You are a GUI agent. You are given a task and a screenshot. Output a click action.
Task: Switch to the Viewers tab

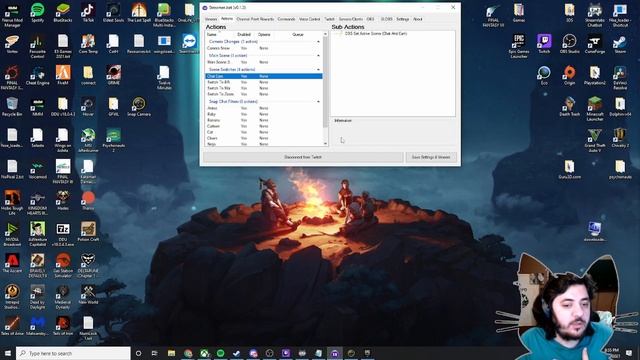211,19
